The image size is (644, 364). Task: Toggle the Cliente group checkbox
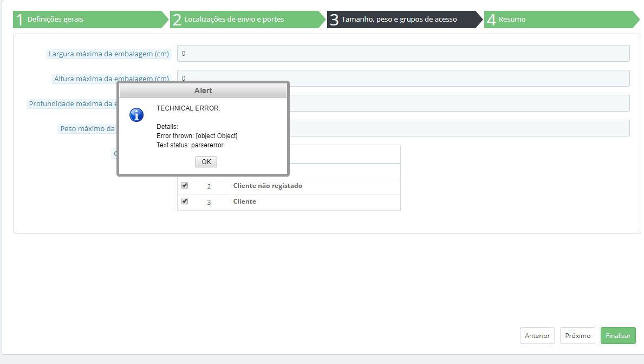click(x=185, y=201)
